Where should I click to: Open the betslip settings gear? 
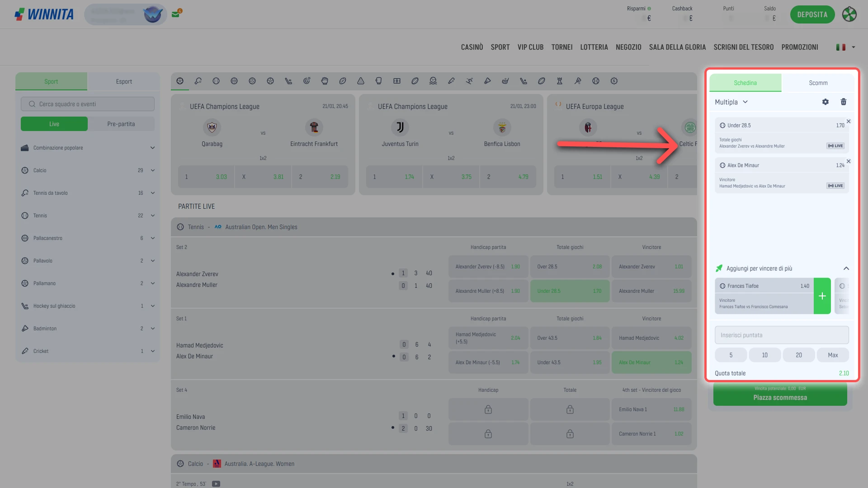coord(826,102)
